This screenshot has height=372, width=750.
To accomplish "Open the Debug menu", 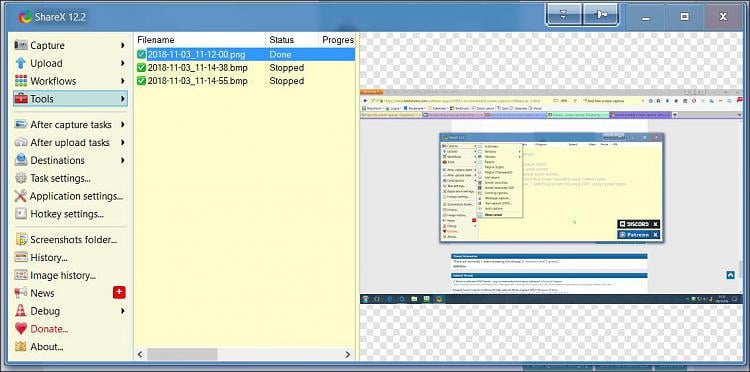I will 70,311.
